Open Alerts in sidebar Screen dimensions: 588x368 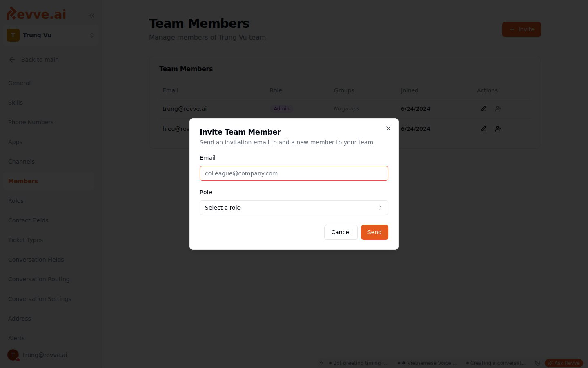(x=49, y=338)
